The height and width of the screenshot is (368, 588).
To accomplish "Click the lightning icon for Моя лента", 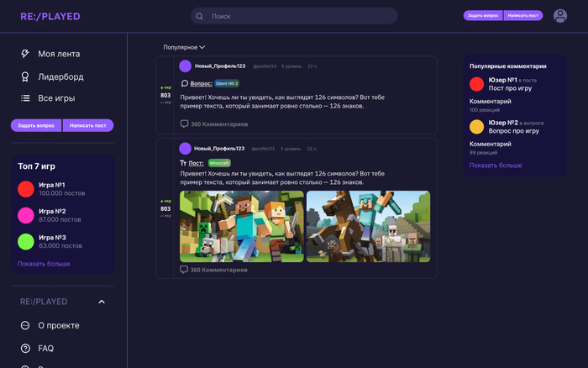I will [25, 54].
